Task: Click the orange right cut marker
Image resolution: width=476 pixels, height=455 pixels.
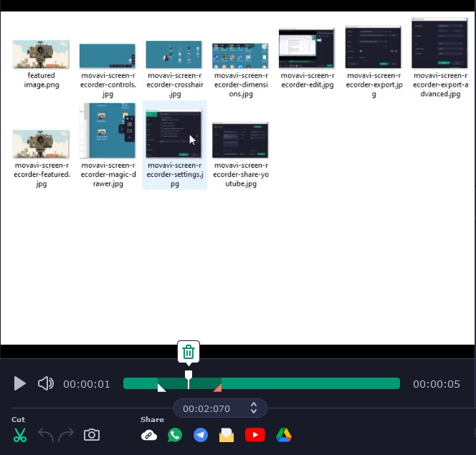Action: point(218,388)
